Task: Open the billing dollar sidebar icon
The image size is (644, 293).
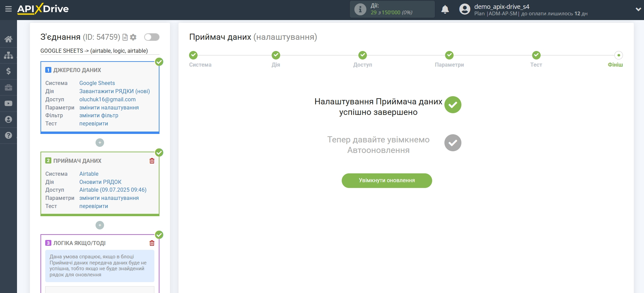Action: pos(9,71)
